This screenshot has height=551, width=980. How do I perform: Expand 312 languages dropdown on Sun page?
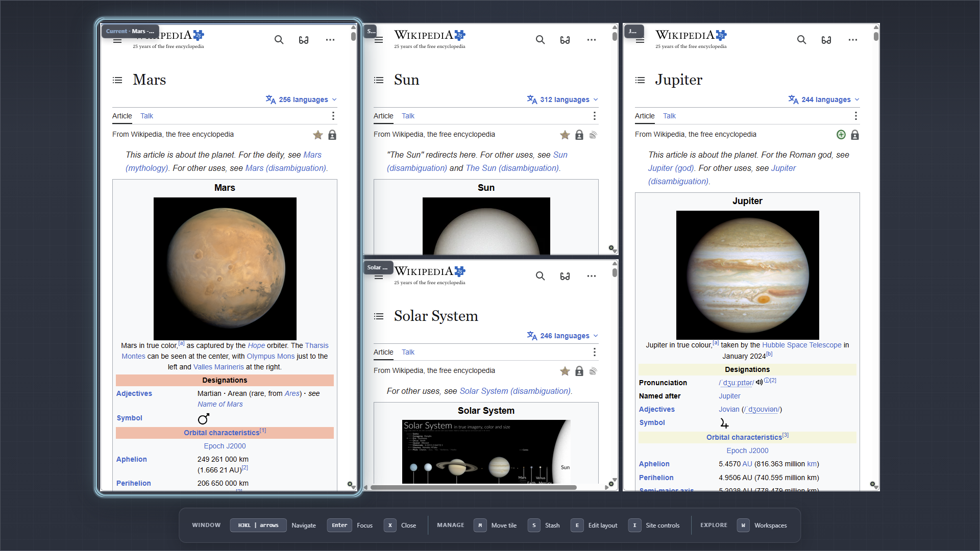[563, 99]
